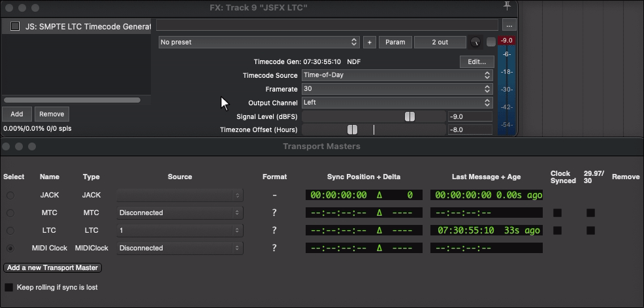Open the No preset dropdown
This screenshot has width=644, height=308.
(x=259, y=42)
